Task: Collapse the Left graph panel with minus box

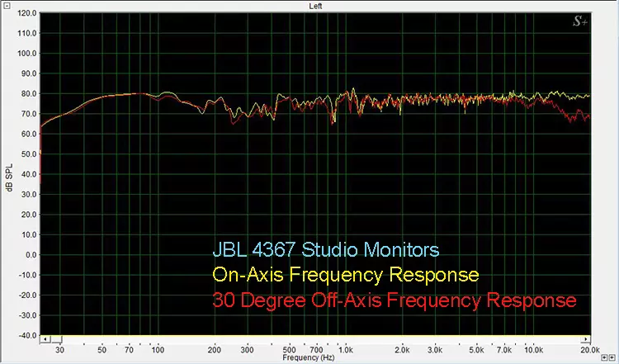Action: 7,6
